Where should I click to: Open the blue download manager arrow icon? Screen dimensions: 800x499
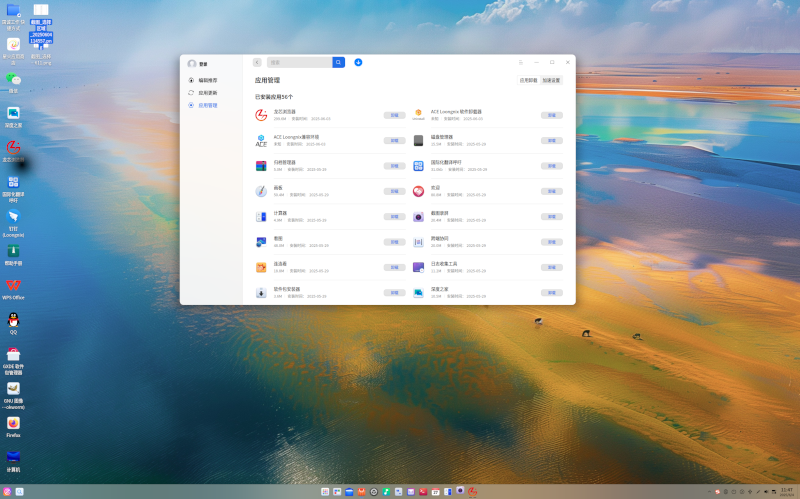358,62
